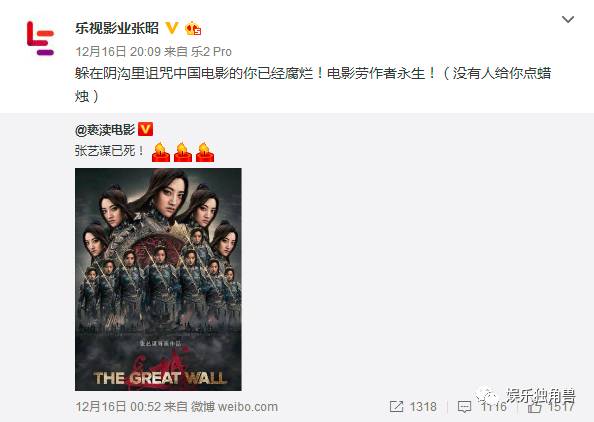The width and height of the screenshot is (594, 422).
Task: Open the @亵渎电影 mention link
Action: pos(105,130)
